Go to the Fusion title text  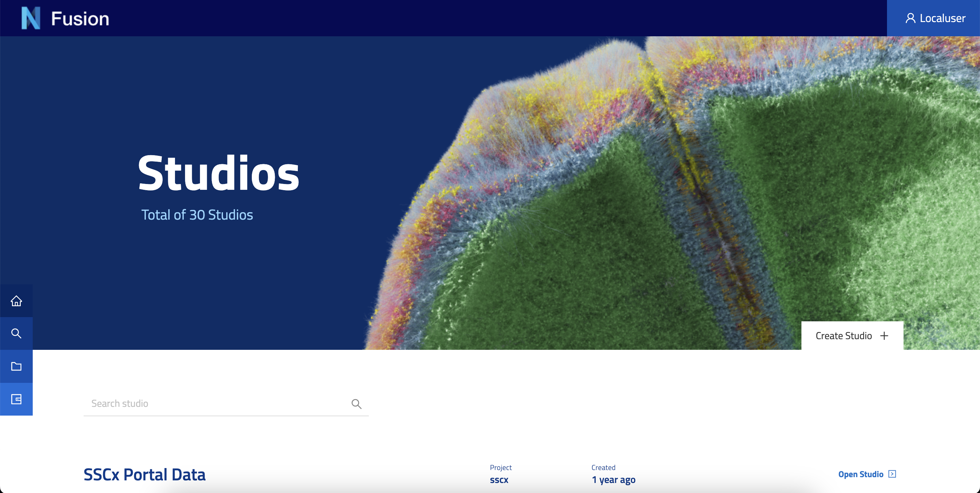point(80,19)
